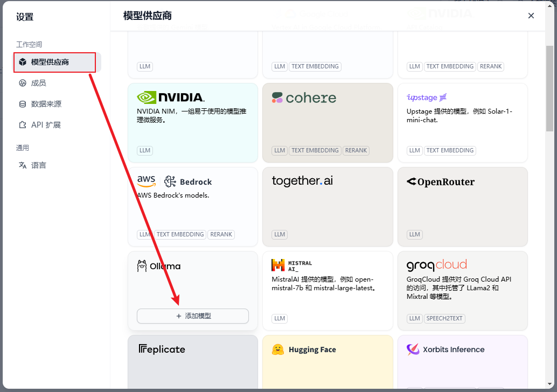The width and height of the screenshot is (557, 392).
Task: Open the 模型供应商 settings section
Action: pyautogui.click(x=58, y=62)
